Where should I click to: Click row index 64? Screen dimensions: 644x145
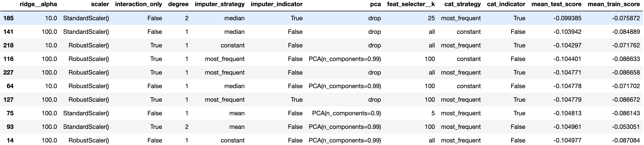tap(10, 86)
